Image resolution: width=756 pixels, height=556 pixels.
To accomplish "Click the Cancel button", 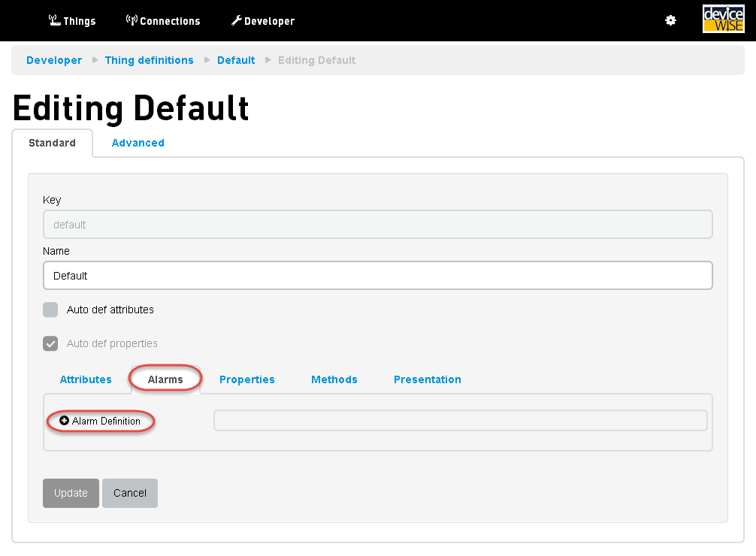I will 130,493.
